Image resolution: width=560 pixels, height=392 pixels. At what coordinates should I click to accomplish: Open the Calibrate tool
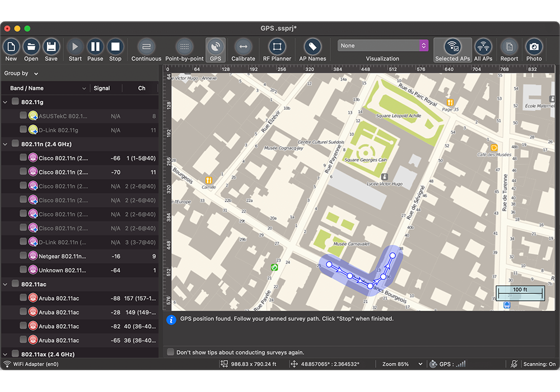coord(243,50)
